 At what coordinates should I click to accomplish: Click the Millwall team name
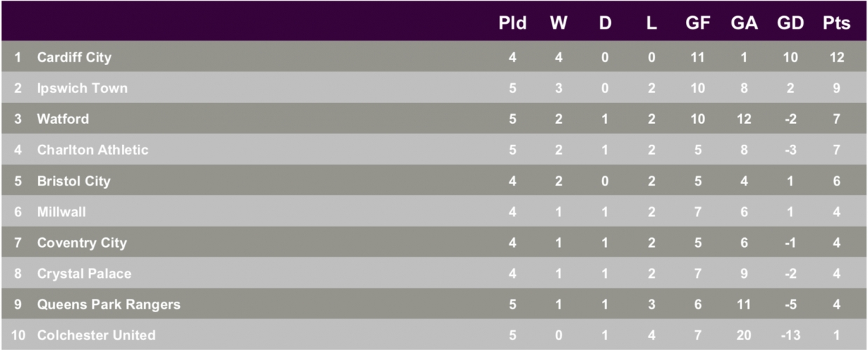coord(62,211)
